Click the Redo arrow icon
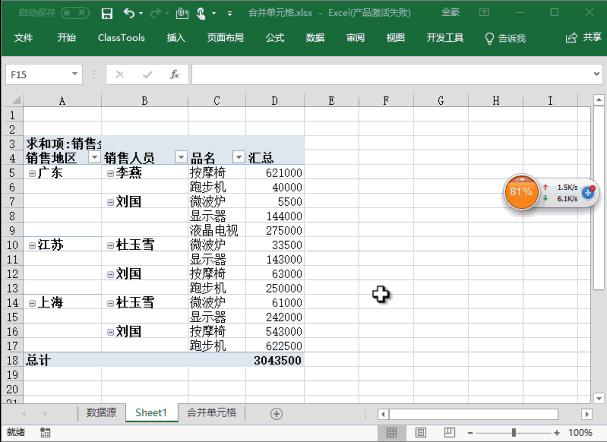The width and height of the screenshot is (607, 442). tap(156, 14)
